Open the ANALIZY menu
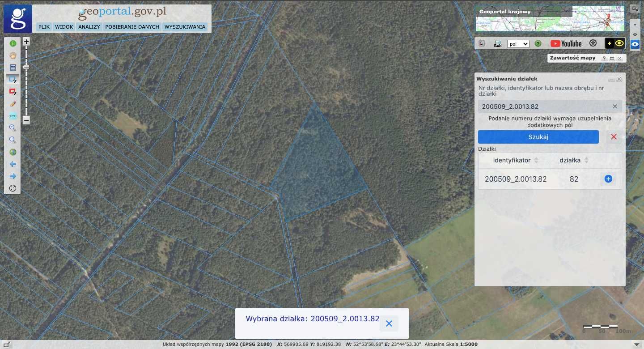Image resolution: width=644 pixels, height=349 pixels. point(89,27)
